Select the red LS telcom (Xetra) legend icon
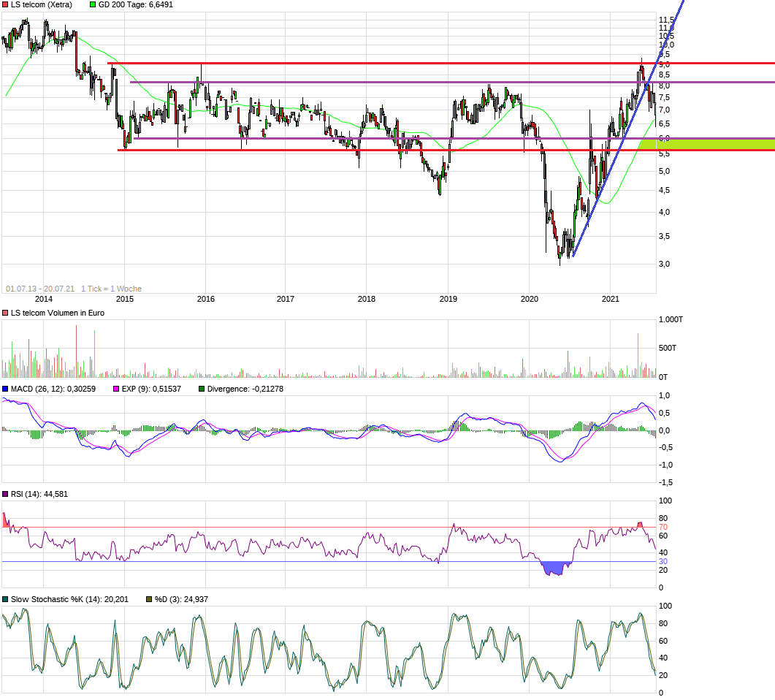Screen dimensions: 775x700 (x=6, y=5)
